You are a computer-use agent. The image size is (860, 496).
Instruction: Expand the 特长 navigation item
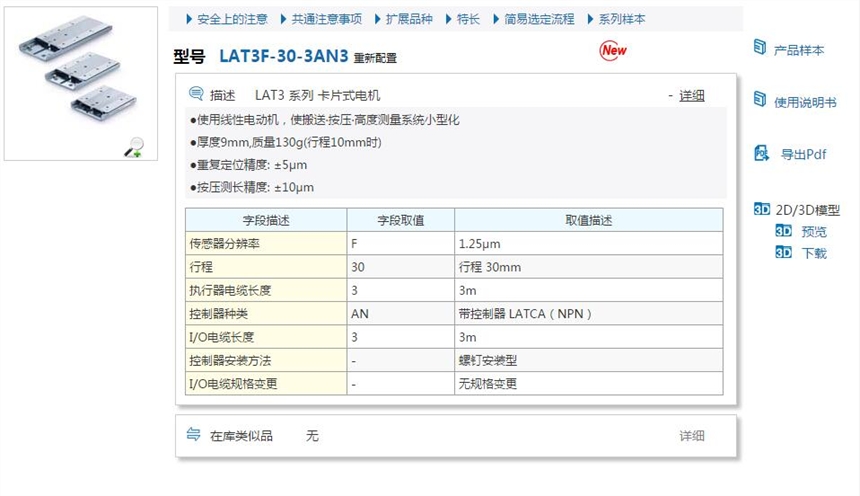point(467,19)
